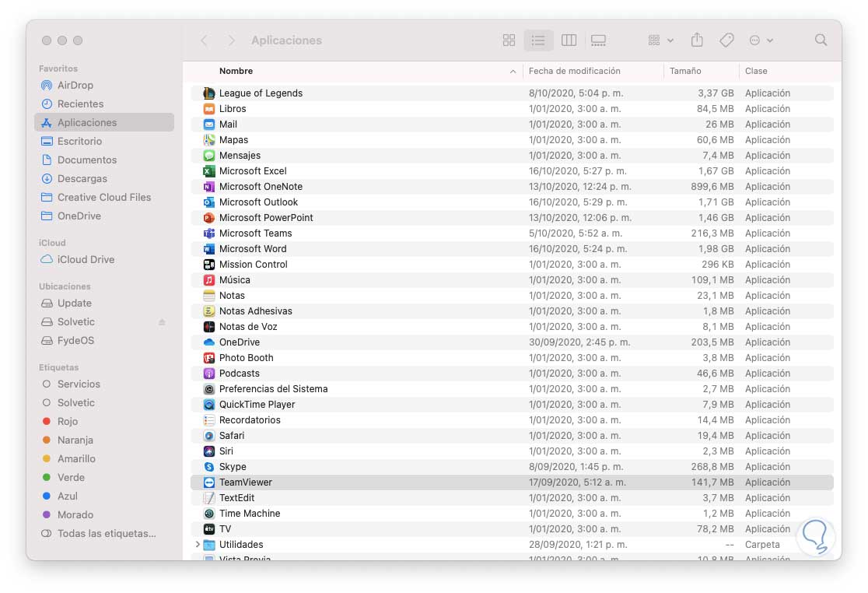Image resolution: width=868 pixels, height=593 pixels.
Task: Switch to column view
Action: [569, 40]
